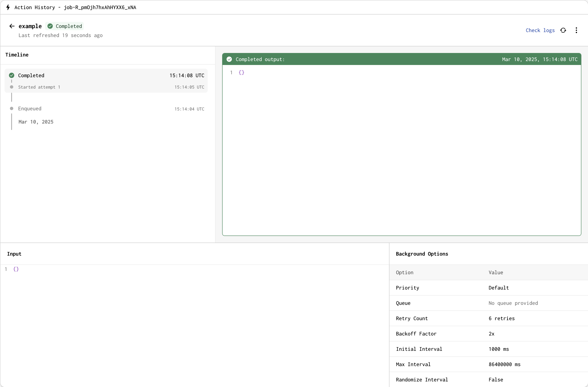This screenshot has height=387, width=588.
Task: Click the Backoff Factor value 2x
Action: [x=491, y=334]
